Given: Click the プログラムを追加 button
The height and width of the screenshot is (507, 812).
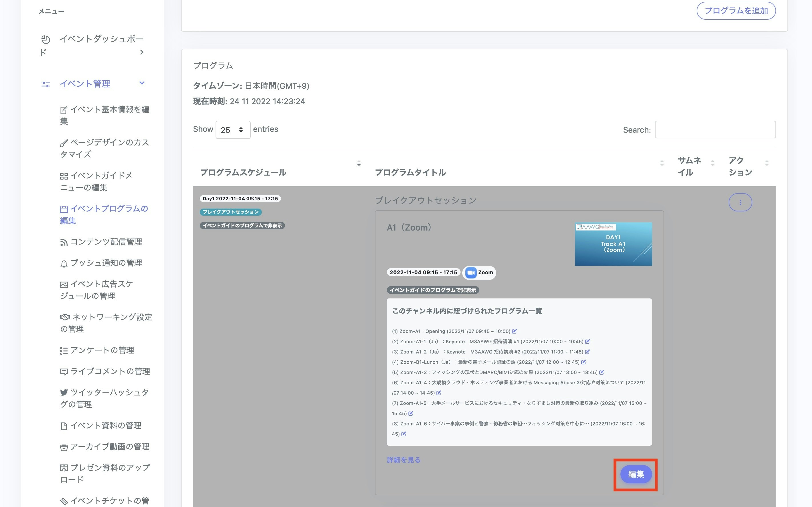Looking at the screenshot, I should (736, 11).
